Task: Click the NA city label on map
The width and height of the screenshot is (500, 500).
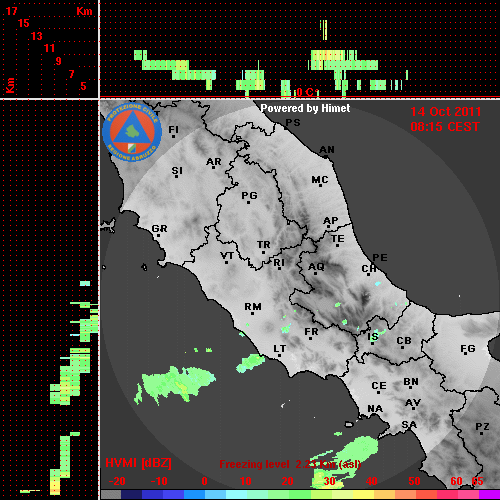Action: click(x=375, y=408)
